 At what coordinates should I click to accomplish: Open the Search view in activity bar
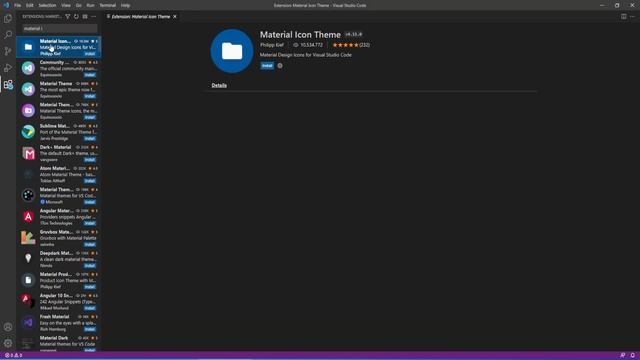[x=8, y=35]
